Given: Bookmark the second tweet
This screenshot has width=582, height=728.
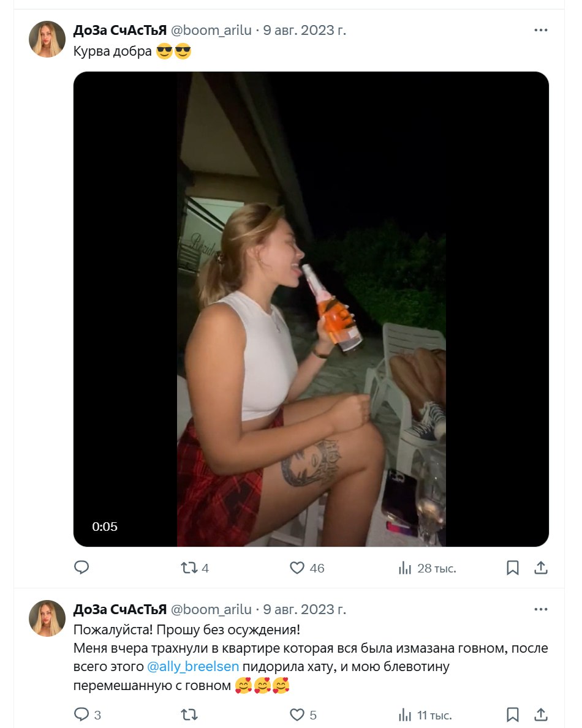Looking at the screenshot, I should pyautogui.click(x=513, y=714).
